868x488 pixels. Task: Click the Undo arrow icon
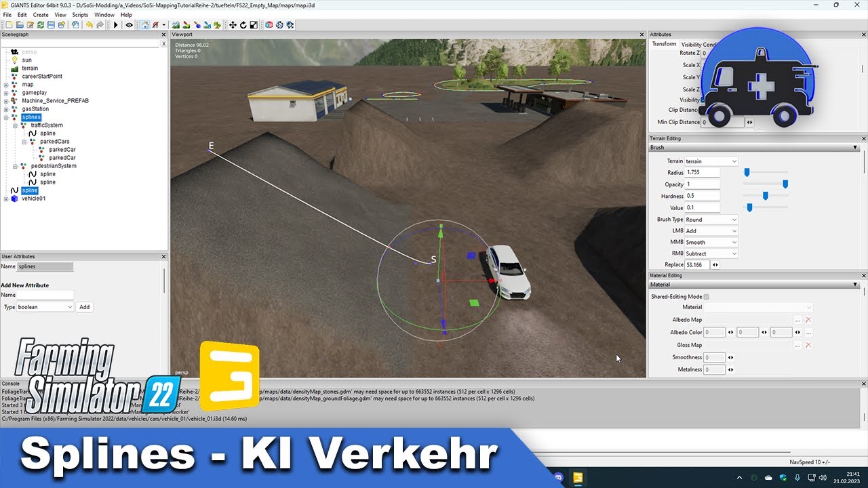point(90,25)
